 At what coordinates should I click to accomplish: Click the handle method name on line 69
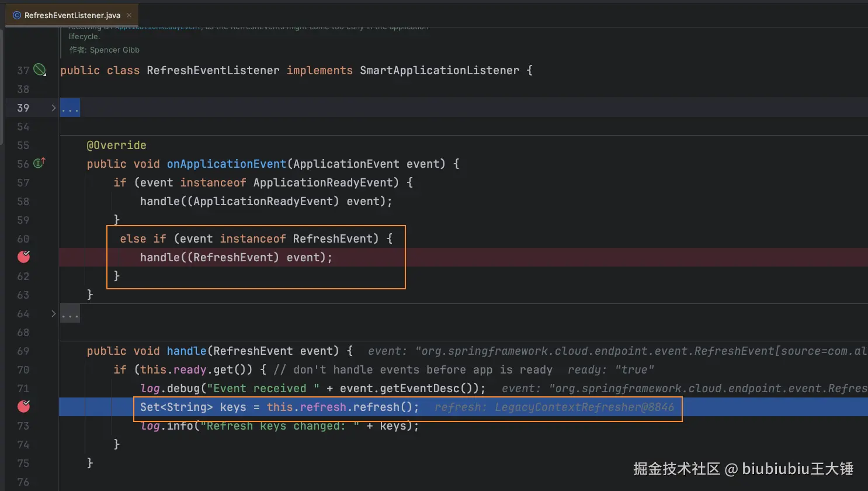(186, 351)
